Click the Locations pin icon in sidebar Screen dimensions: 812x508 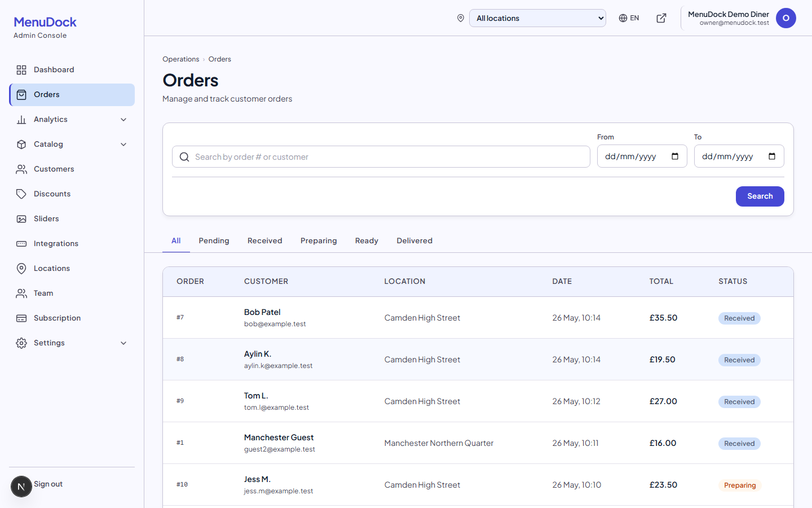click(x=21, y=269)
